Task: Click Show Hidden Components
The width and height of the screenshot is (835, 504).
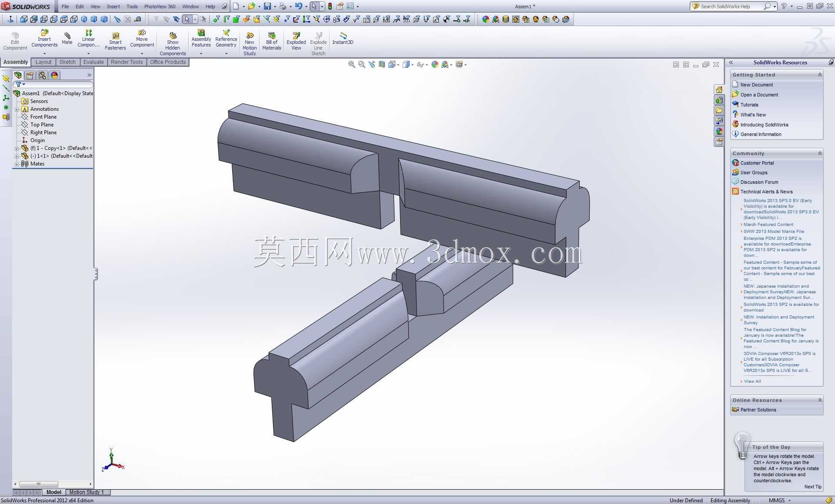Action: [173, 44]
